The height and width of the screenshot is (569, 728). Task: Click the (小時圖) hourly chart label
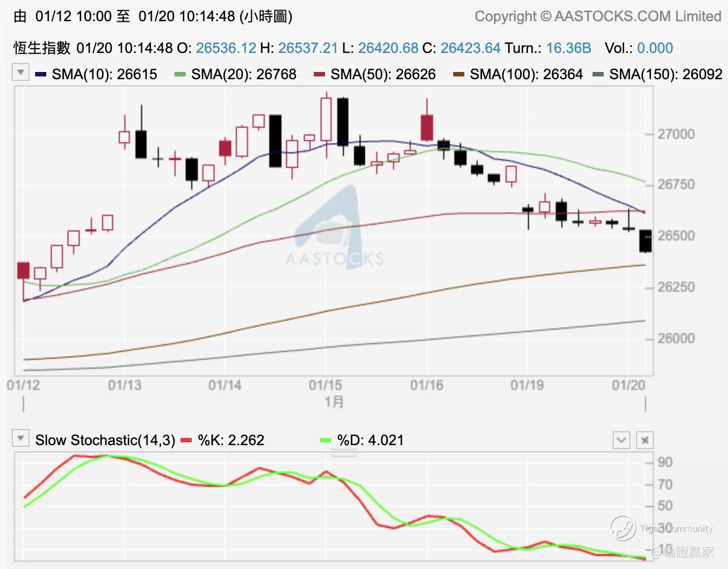pos(266,17)
